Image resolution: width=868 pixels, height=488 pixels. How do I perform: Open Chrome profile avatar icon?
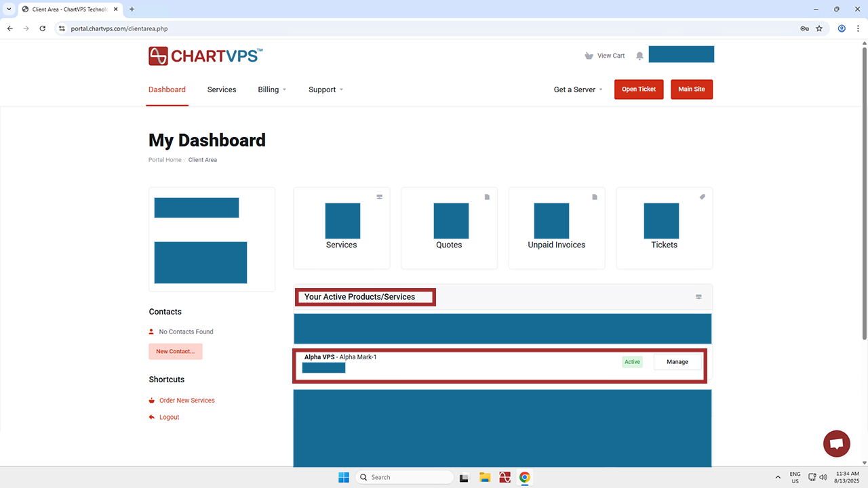842,28
